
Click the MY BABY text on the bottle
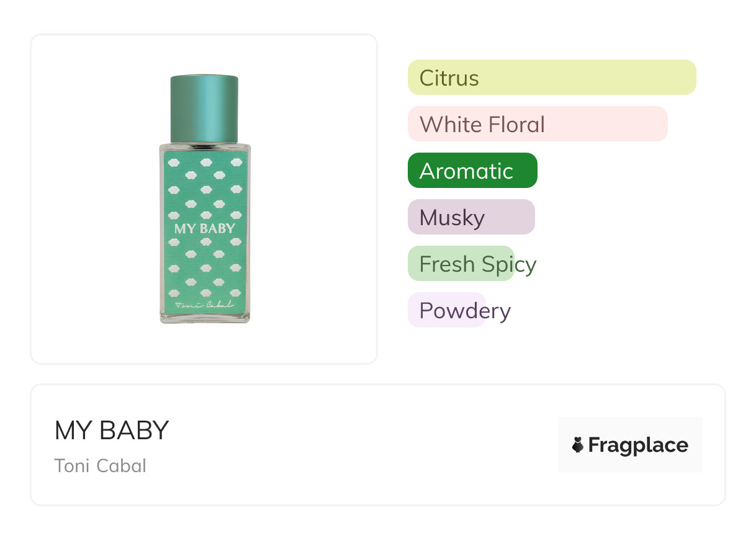(x=204, y=228)
